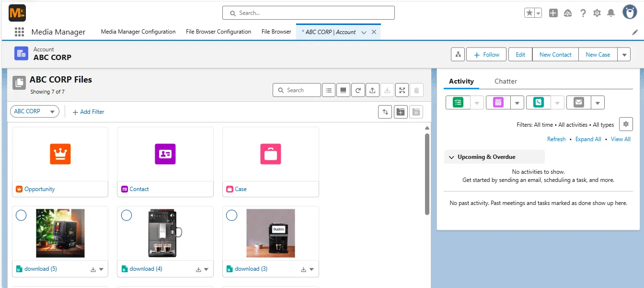This screenshot has width=644, height=288.
Task: Open the Notifications bell icon
Action: coord(611,13)
